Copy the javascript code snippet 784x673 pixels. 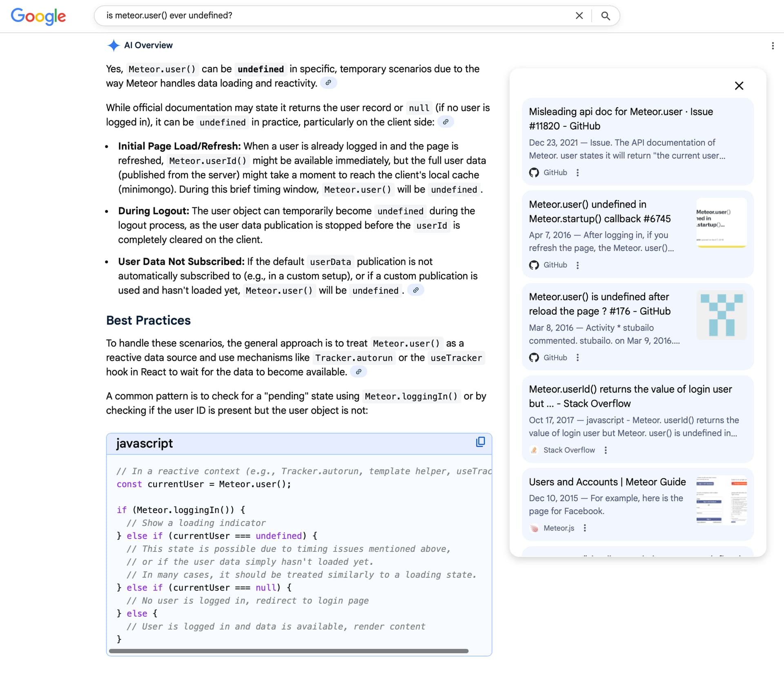tap(481, 442)
